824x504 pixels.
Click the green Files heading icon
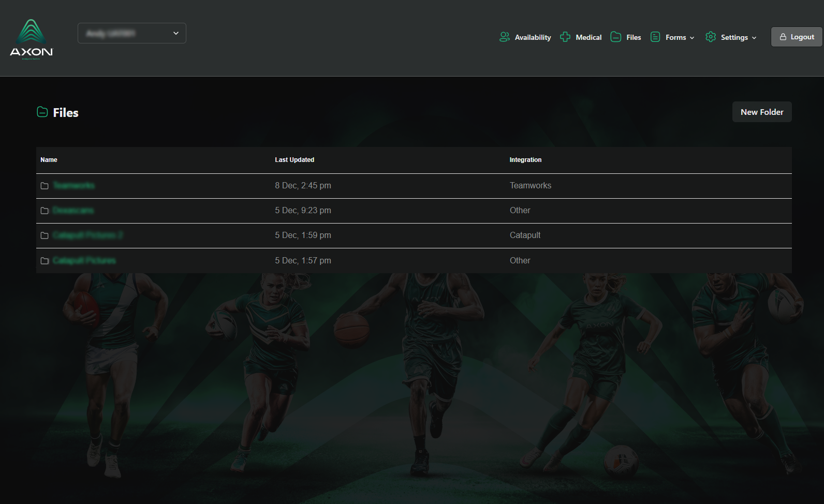[42, 112]
